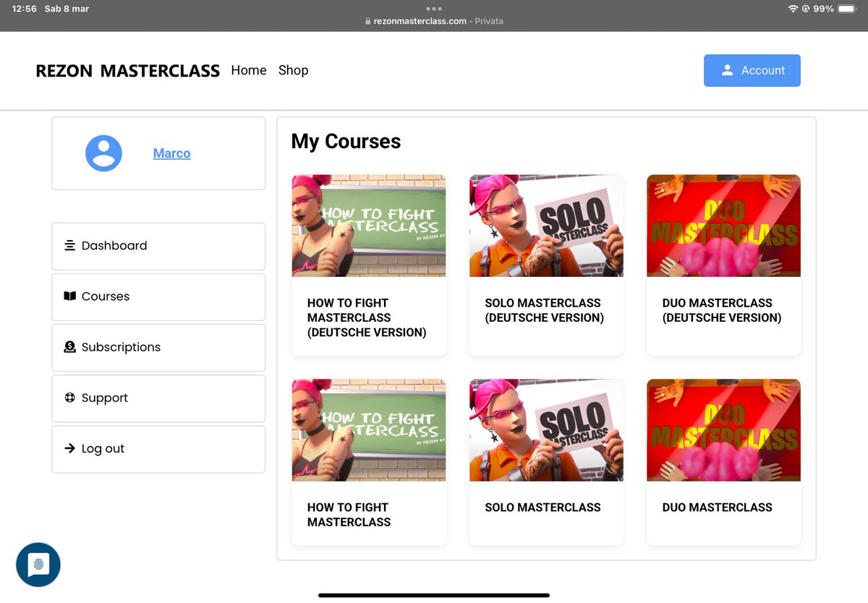The width and height of the screenshot is (868, 603).
Task: Click Marco's blue profile avatar
Action: 103,153
